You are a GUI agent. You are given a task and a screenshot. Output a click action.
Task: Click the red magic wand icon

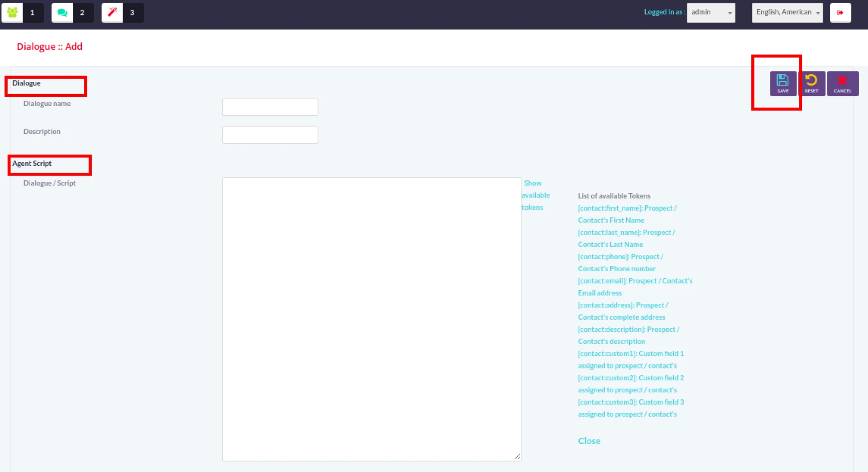(112, 13)
